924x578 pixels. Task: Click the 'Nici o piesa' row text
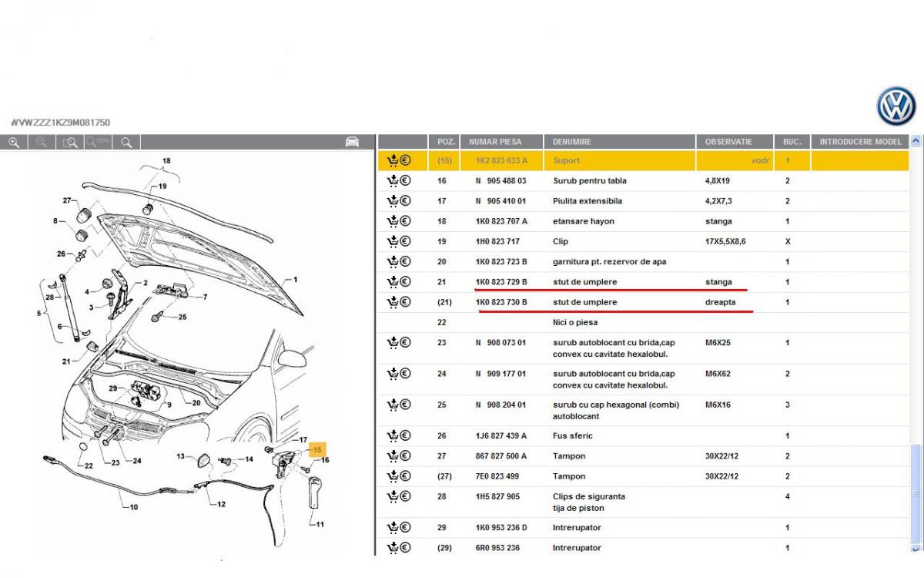(575, 322)
